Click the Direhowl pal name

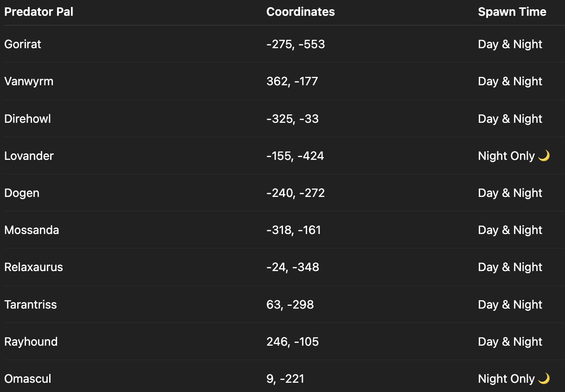(x=27, y=119)
